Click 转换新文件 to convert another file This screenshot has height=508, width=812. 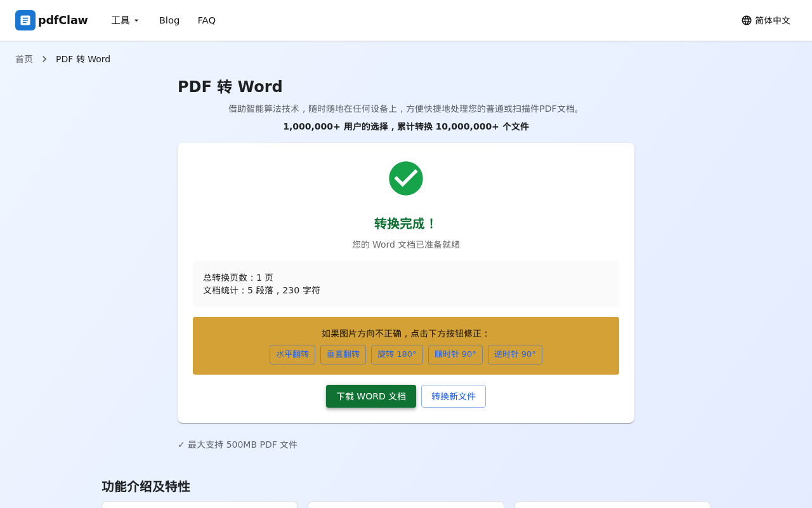point(454,396)
